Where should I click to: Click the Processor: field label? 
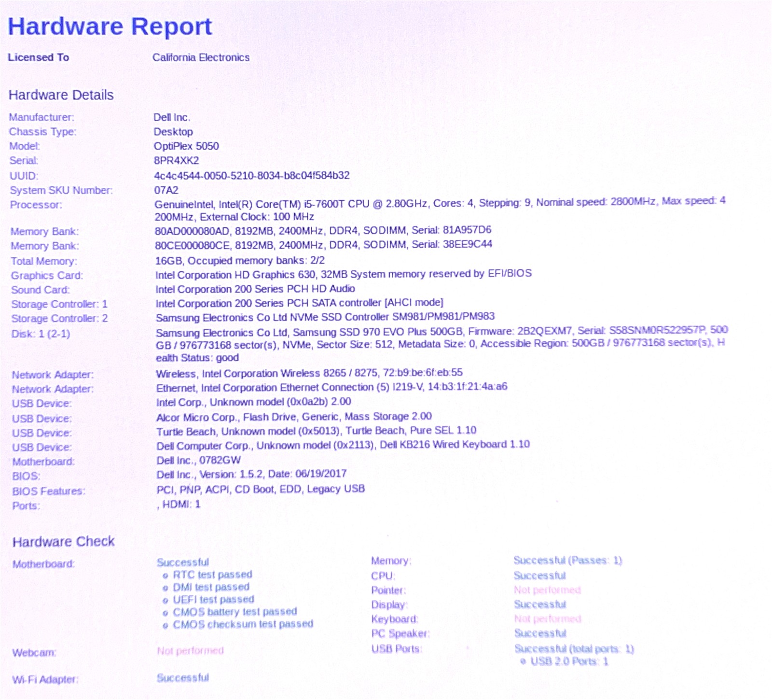pos(36,205)
